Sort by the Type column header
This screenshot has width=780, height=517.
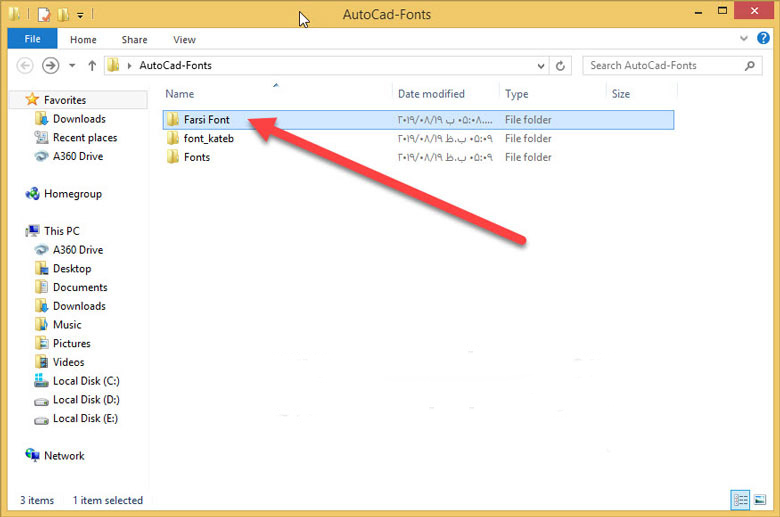(516, 94)
